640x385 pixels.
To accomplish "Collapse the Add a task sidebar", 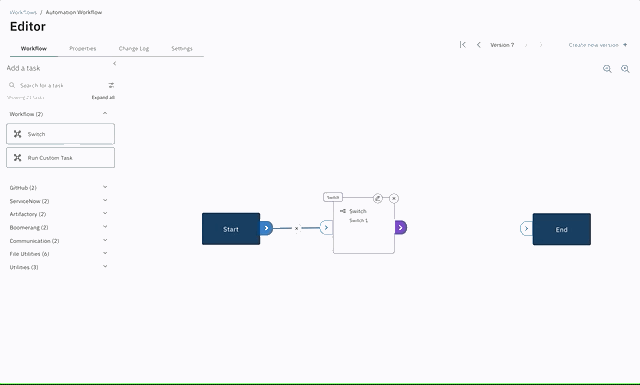I will (115, 63).
